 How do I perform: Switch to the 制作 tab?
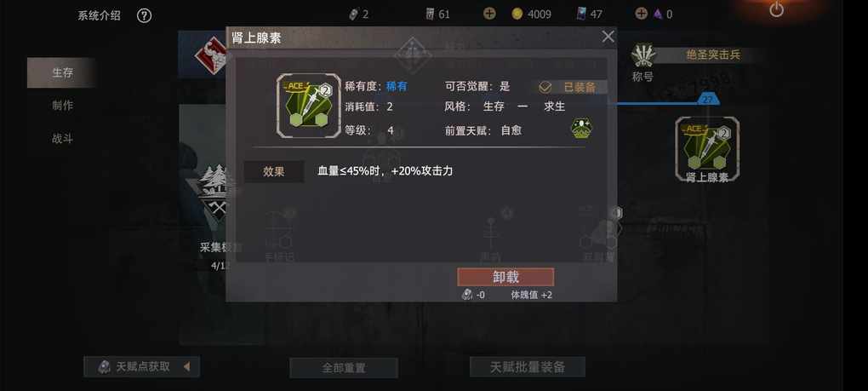tap(62, 106)
